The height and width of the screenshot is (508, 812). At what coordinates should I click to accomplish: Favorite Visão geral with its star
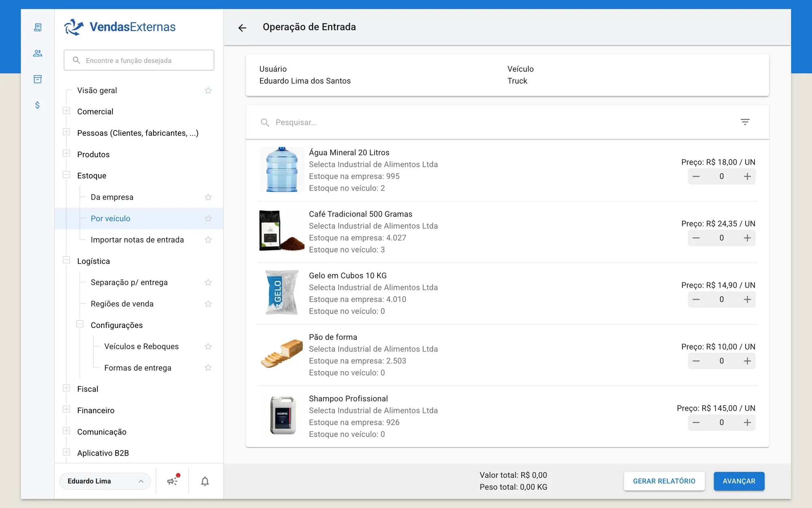pos(208,90)
